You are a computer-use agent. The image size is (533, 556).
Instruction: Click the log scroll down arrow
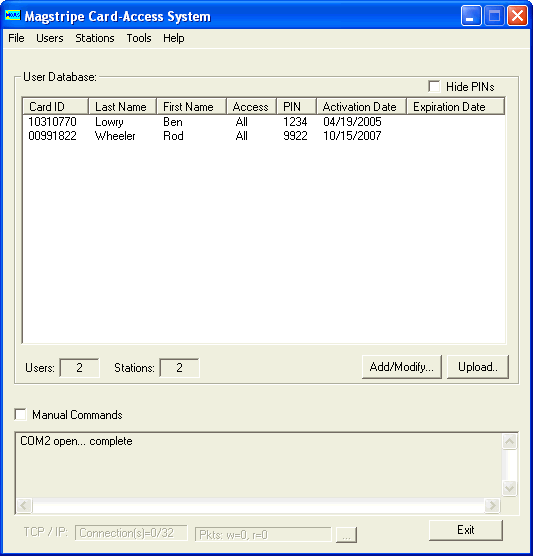[x=509, y=488]
